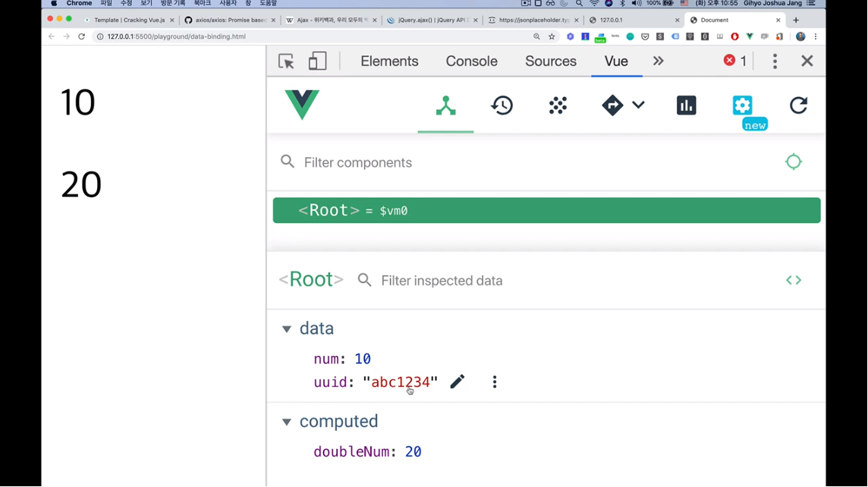This screenshot has height=487, width=868.
Task: Open the Vue devtools settings gear
Action: [742, 105]
